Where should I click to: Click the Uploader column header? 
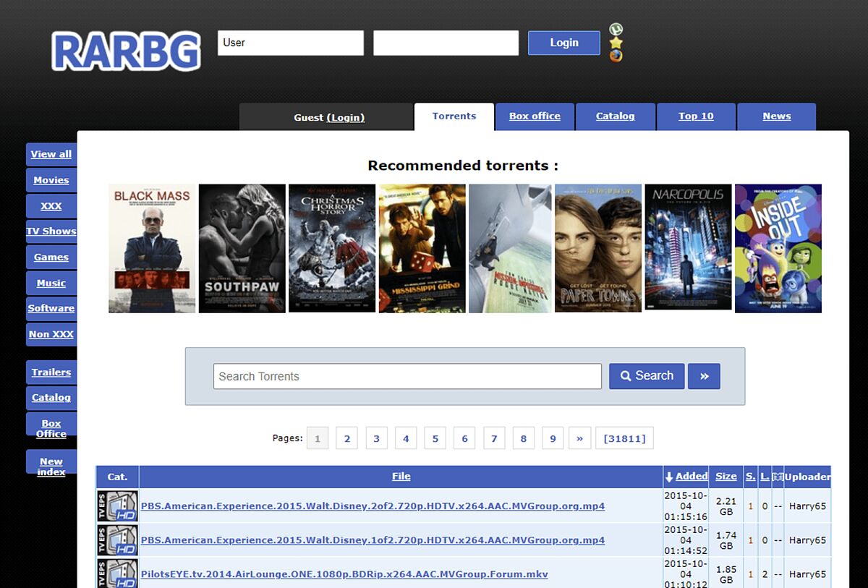[x=807, y=477]
